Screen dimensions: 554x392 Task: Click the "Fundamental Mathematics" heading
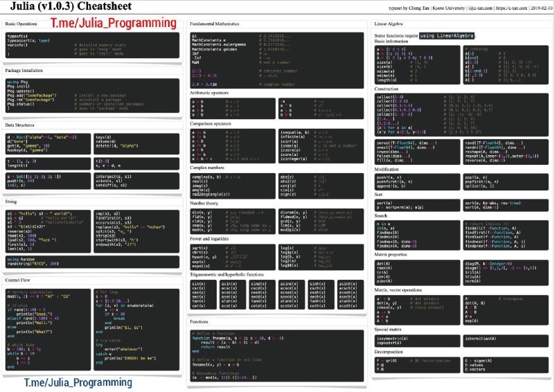point(215,24)
